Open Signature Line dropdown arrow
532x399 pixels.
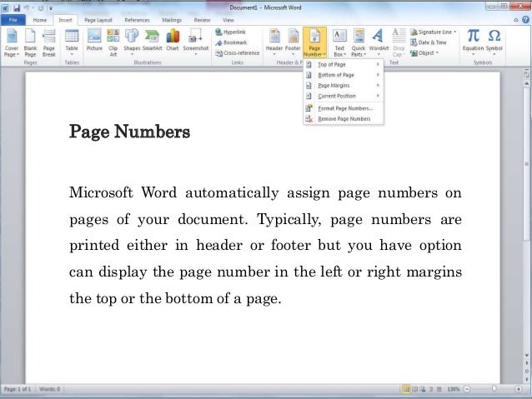(x=455, y=32)
